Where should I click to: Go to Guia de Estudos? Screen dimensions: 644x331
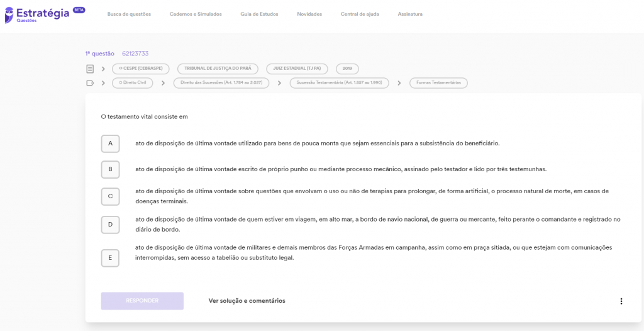pos(259,14)
